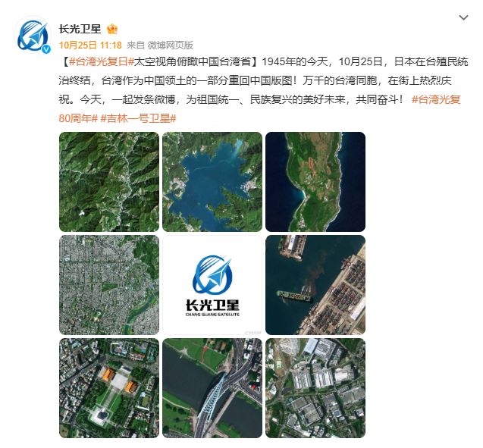
Task: View the blue lake satellite image
Action: click(212, 182)
